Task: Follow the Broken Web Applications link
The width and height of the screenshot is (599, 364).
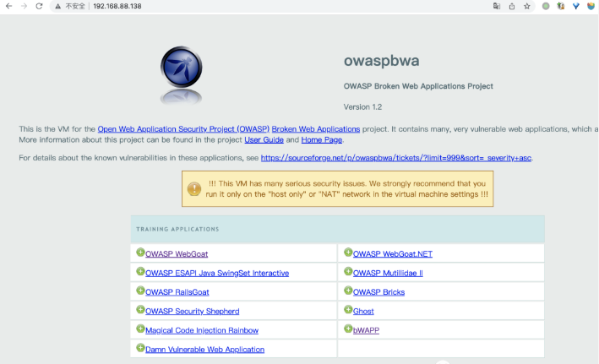Action: pos(315,129)
